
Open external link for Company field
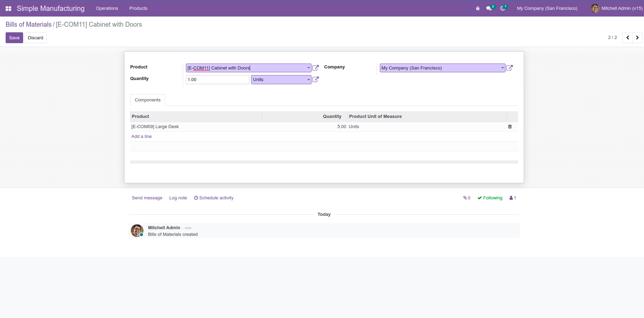[510, 68]
